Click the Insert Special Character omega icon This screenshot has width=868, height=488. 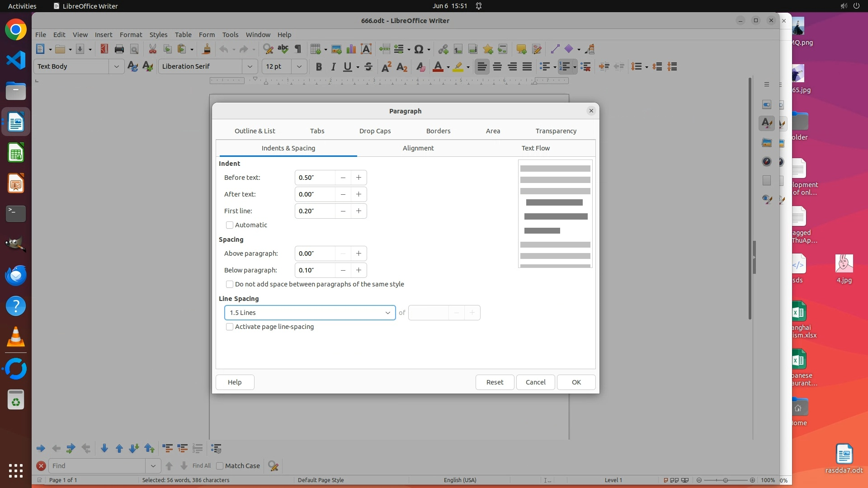coord(419,49)
